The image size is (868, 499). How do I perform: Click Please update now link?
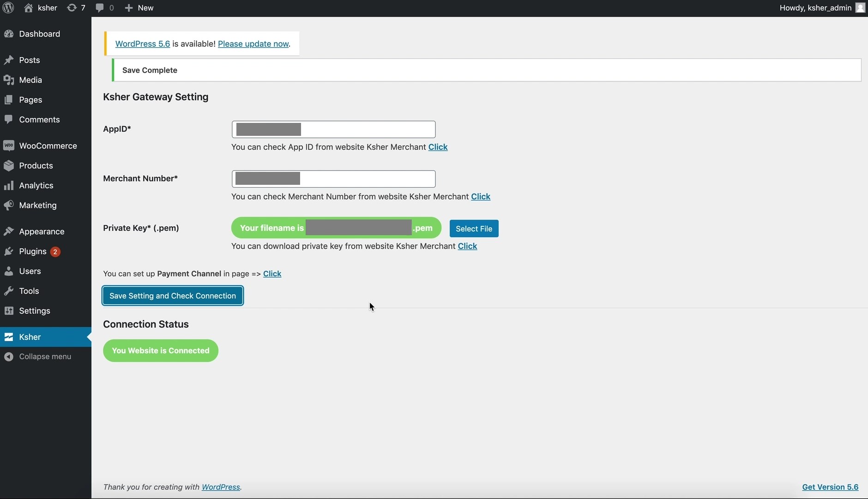tap(253, 43)
